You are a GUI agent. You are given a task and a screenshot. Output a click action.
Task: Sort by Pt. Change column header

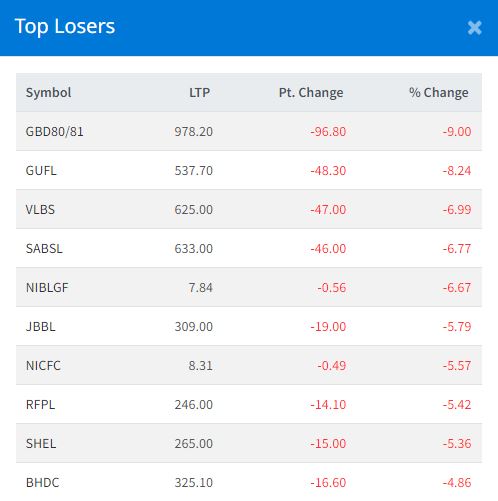[311, 93]
